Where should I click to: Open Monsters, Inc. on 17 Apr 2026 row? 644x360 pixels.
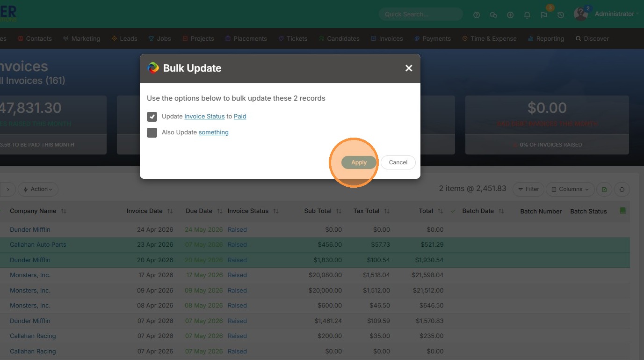[30, 275]
